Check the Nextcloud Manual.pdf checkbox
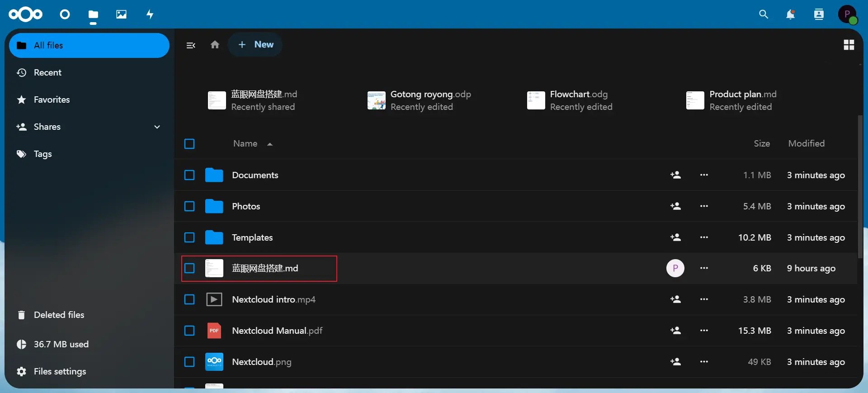The height and width of the screenshot is (393, 868). tap(189, 331)
